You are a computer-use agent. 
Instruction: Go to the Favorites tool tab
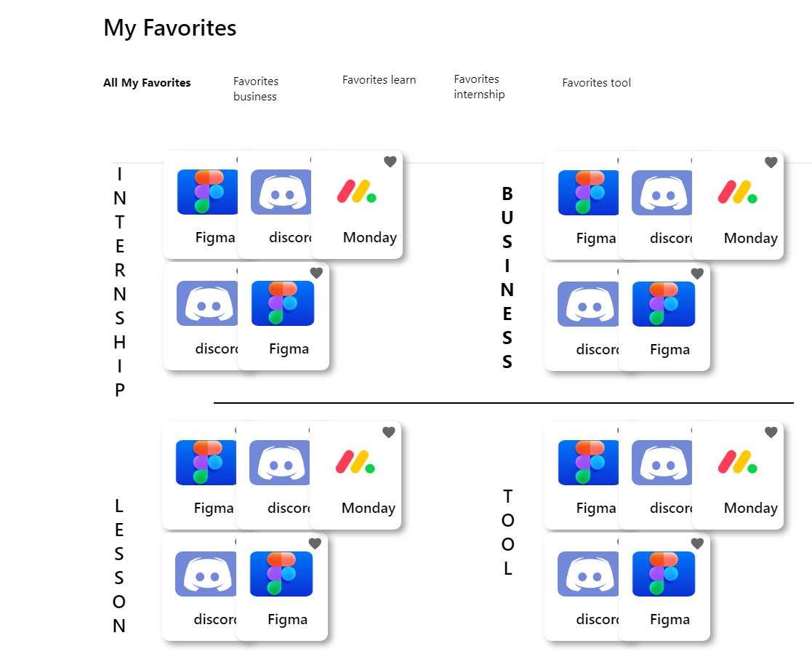(x=596, y=83)
